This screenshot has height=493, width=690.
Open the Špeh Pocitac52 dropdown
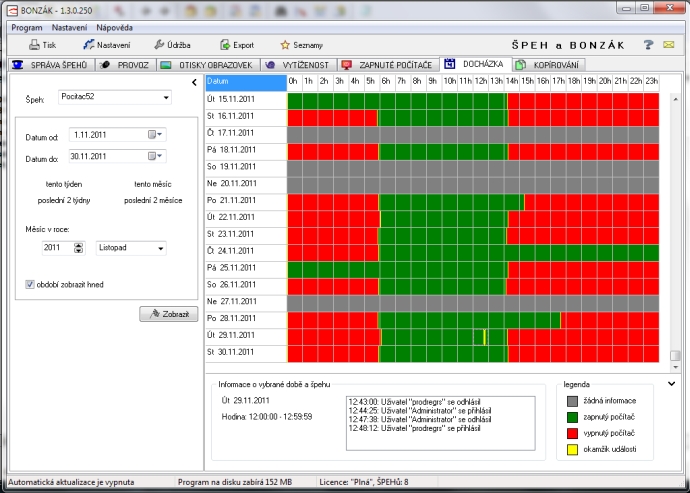[x=166, y=97]
